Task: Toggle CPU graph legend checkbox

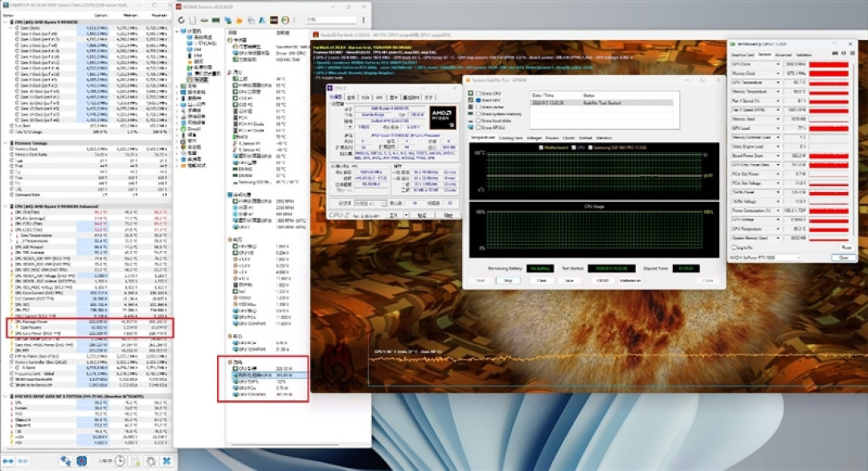Action: 574,148
